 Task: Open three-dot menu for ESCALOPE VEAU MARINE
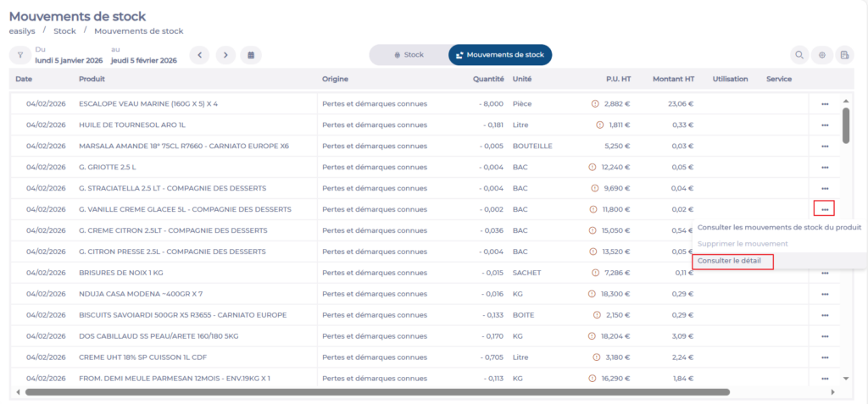click(824, 104)
